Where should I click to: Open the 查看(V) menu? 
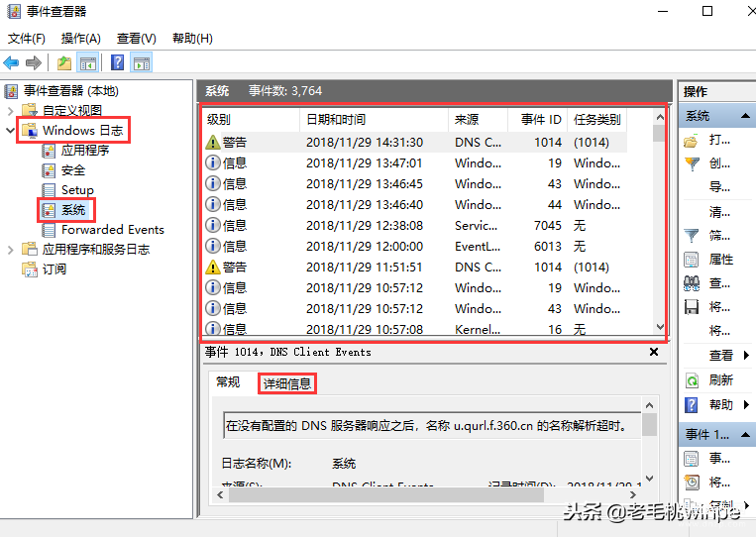(x=137, y=38)
